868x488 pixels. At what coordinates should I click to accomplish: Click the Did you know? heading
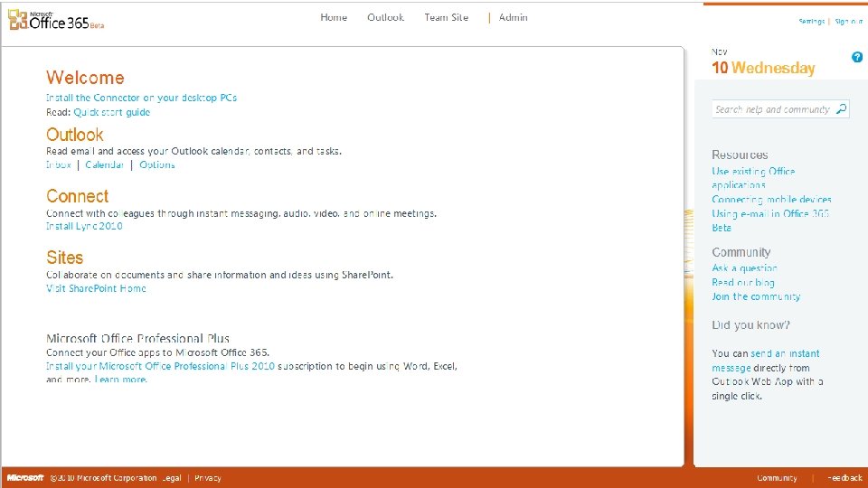751,325
